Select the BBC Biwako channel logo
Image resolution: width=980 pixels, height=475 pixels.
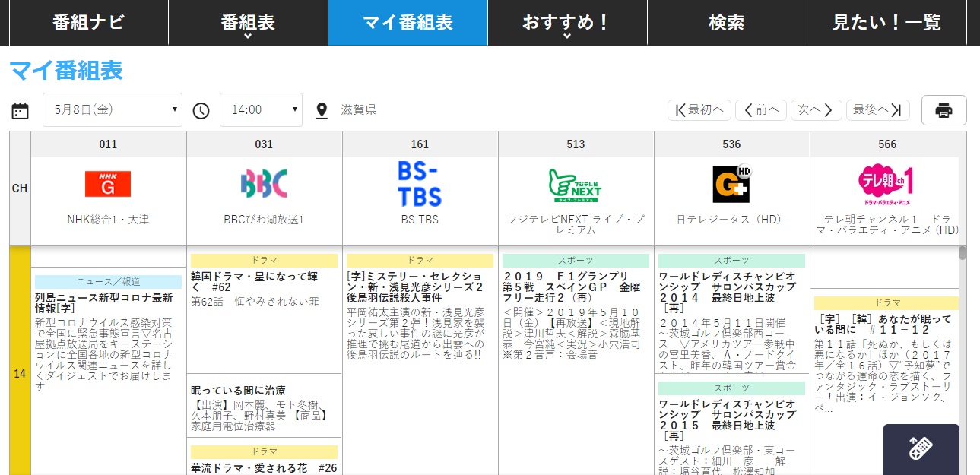click(264, 184)
